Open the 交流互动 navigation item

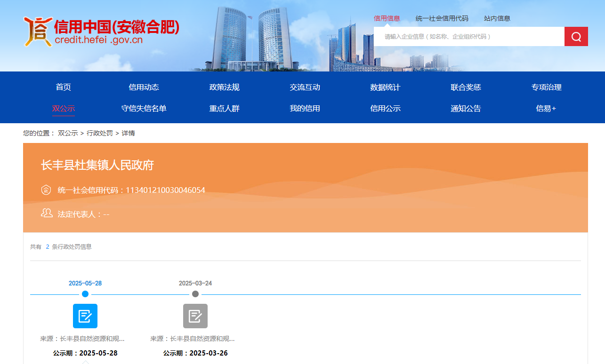(x=305, y=87)
